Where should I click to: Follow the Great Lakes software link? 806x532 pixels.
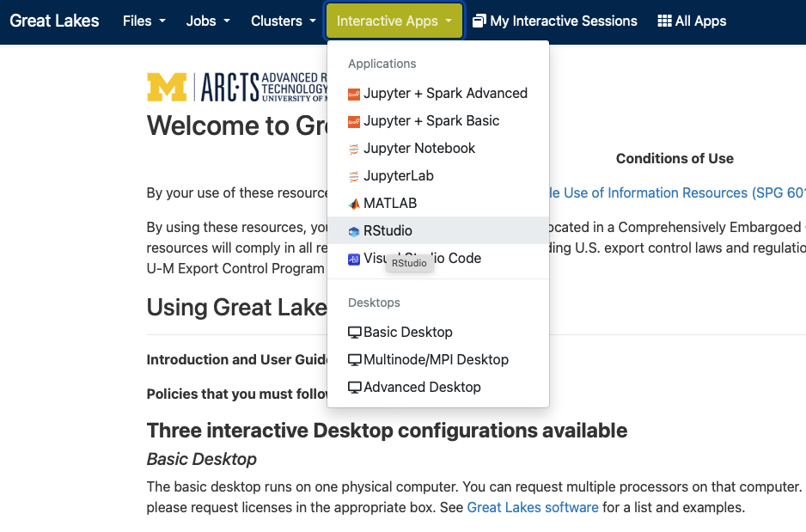pos(533,507)
